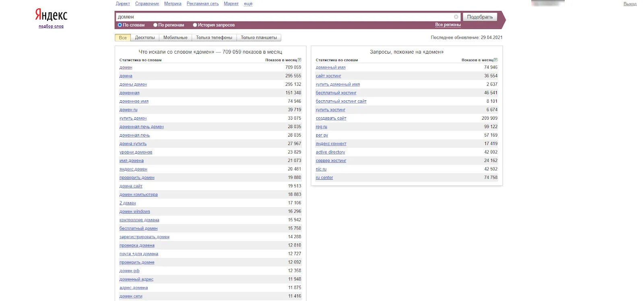Open the 'бесплатный хостинг сайт' similar query
The image size is (644, 301).
341,102
